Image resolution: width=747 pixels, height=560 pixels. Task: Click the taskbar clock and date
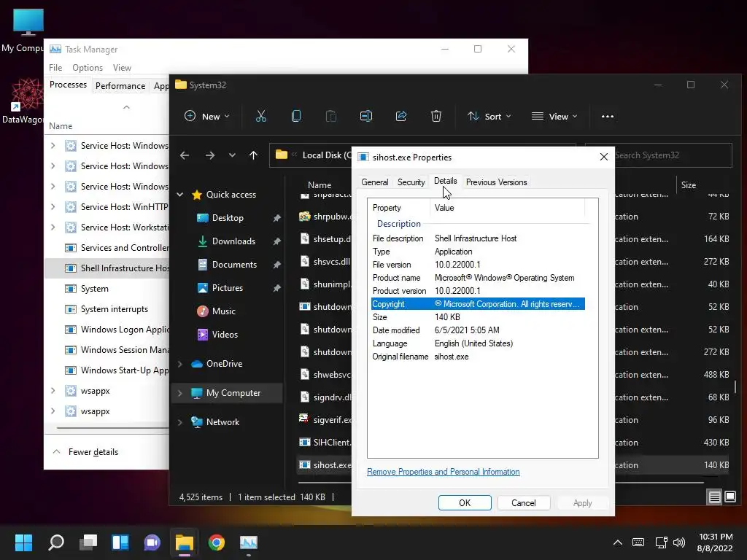pos(715,542)
